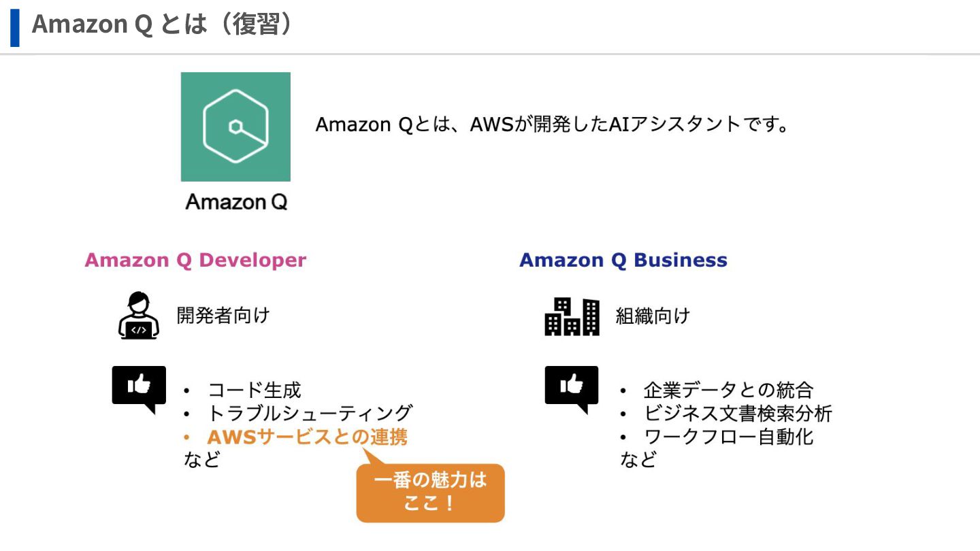Click the ビジネス文書検索分析 bullet item

(738, 413)
